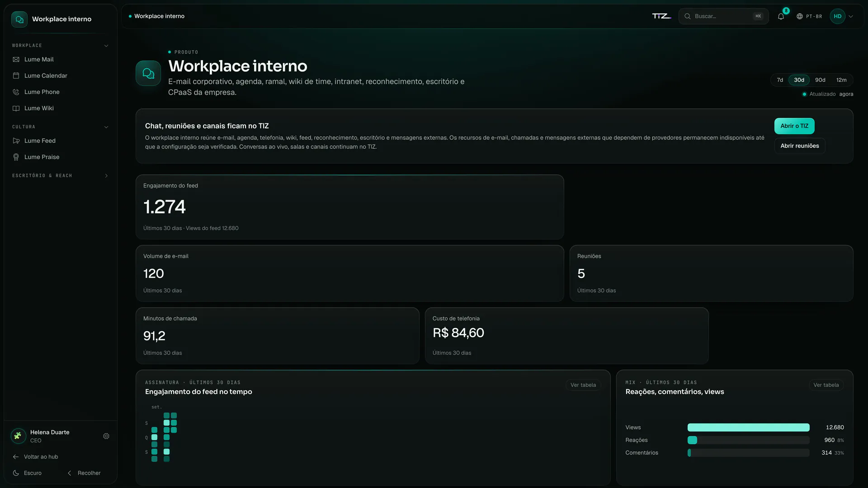This screenshot has height=488, width=868.
Task: Click the Abrir reuniões button
Action: [x=800, y=146]
